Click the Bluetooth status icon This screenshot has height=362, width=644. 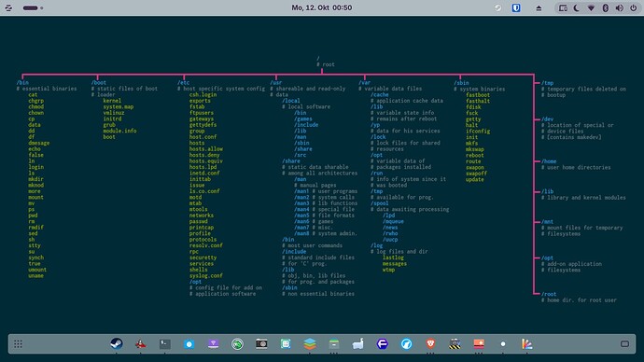(606, 7)
